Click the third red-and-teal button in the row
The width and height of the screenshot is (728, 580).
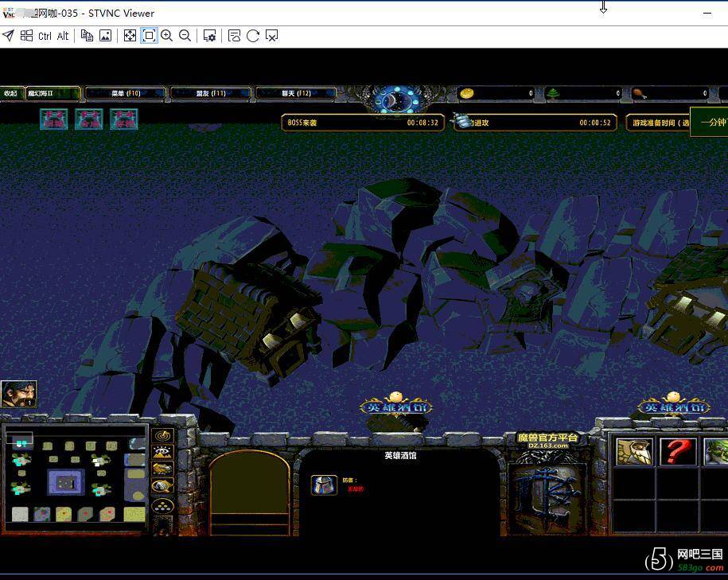click(124, 119)
